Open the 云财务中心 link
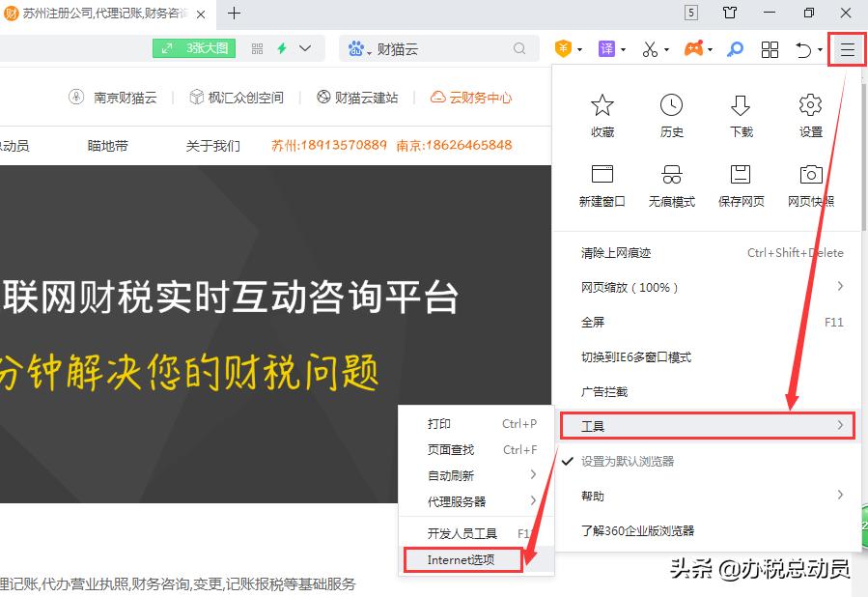 481,97
